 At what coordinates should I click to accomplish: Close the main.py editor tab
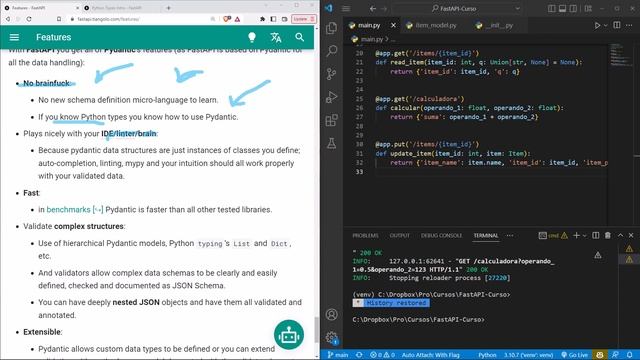point(393,25)
